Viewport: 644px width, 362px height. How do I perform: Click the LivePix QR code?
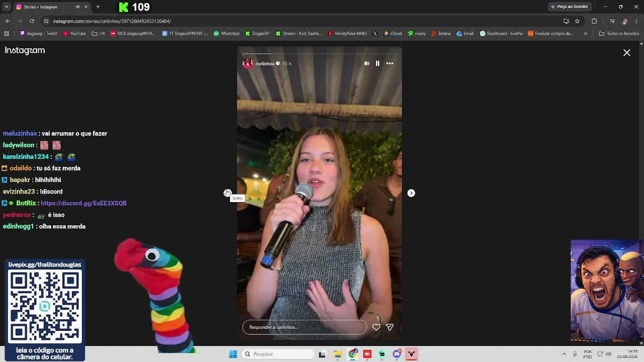pos(45,306)
